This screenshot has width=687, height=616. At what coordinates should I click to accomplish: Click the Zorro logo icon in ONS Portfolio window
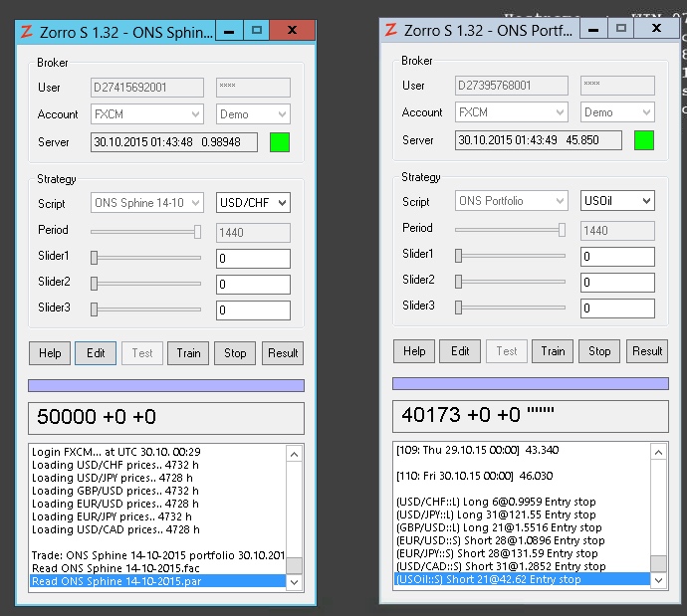(x=391, y=29)
